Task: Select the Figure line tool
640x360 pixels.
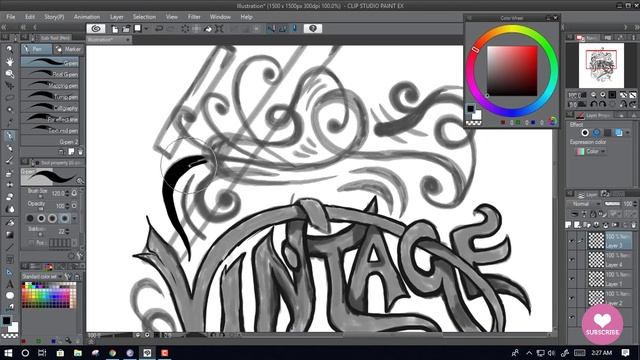Action: click(x=9, y=247)
